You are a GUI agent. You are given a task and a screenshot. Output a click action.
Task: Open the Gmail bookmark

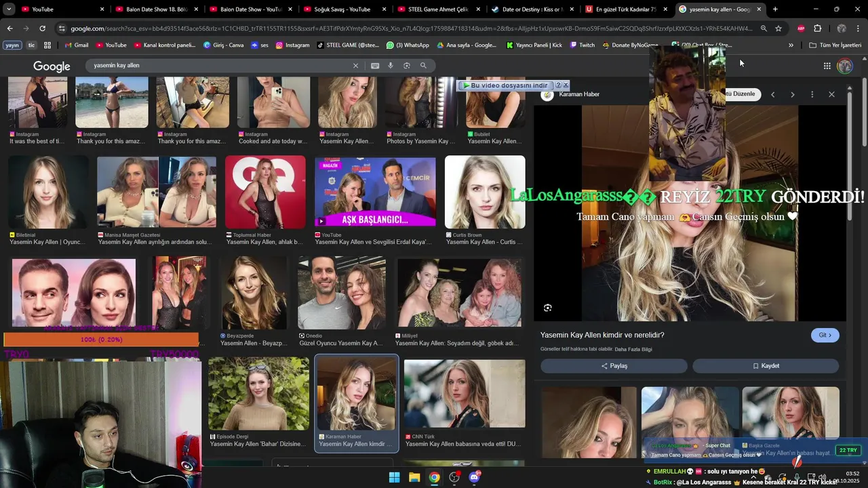[77, 45]
